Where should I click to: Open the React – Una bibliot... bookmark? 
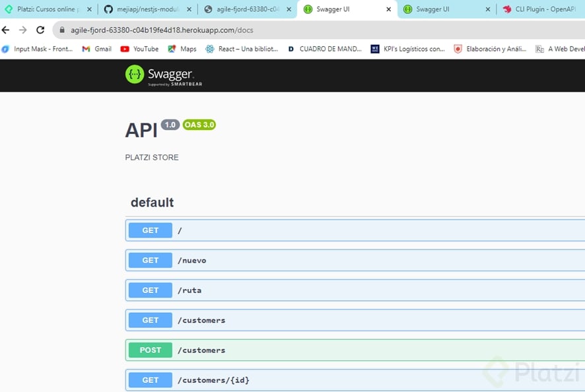coord(242,49)
